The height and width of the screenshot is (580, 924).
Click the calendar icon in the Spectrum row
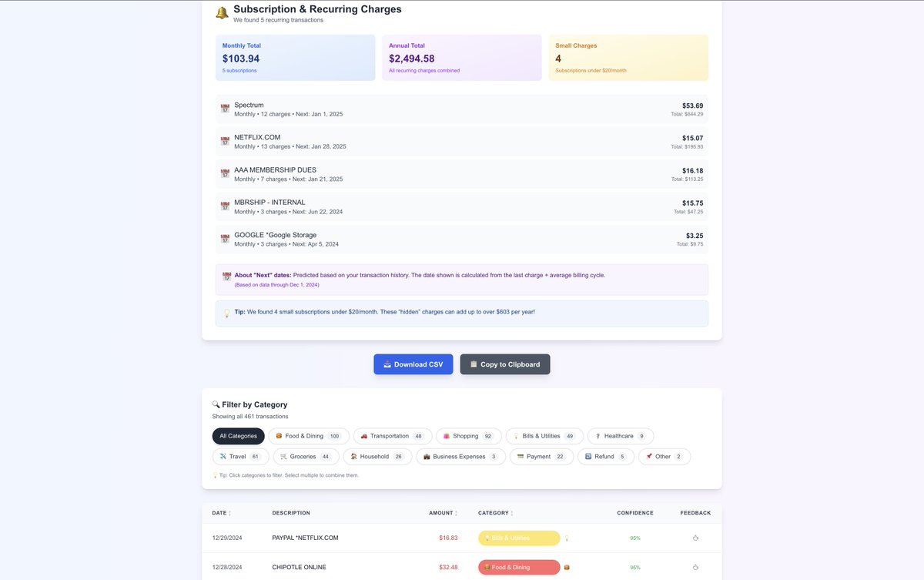click(225, 109)
